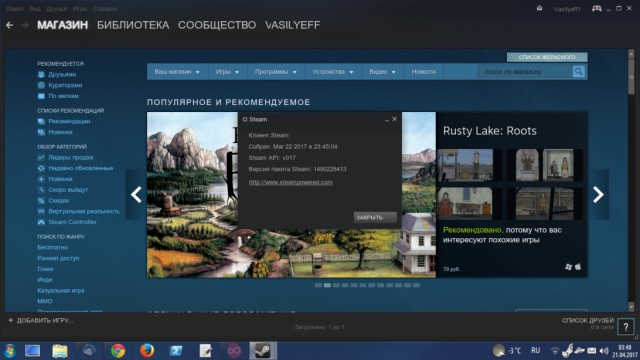Click the store search magnifier icon
640x360 pixels.
click(578, 72)
